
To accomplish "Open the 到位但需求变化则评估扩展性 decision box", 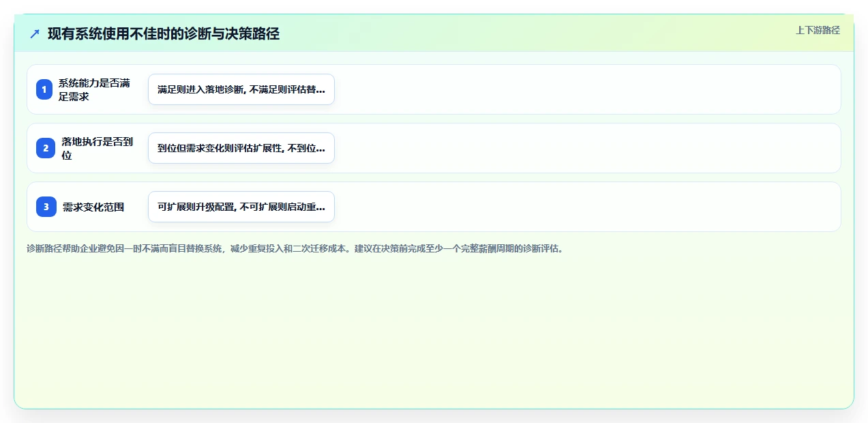I will pos(241,148).
